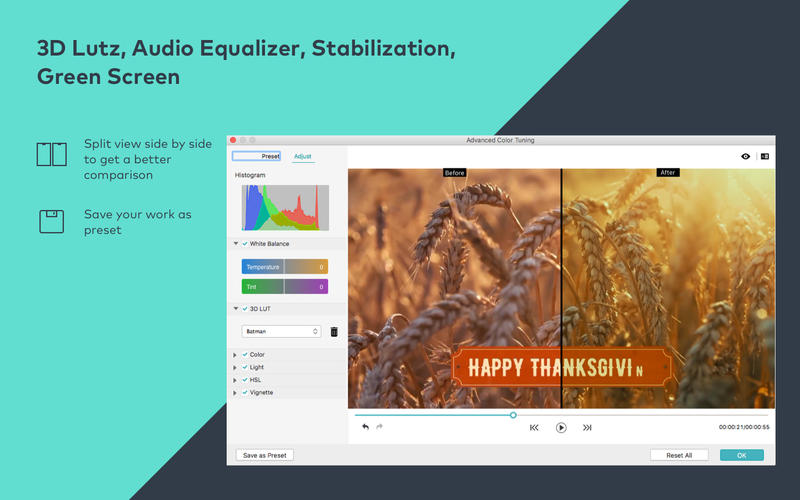Viewport: 800px width, 500px height.
Task: Play the video preview
Action: [561, 428]
